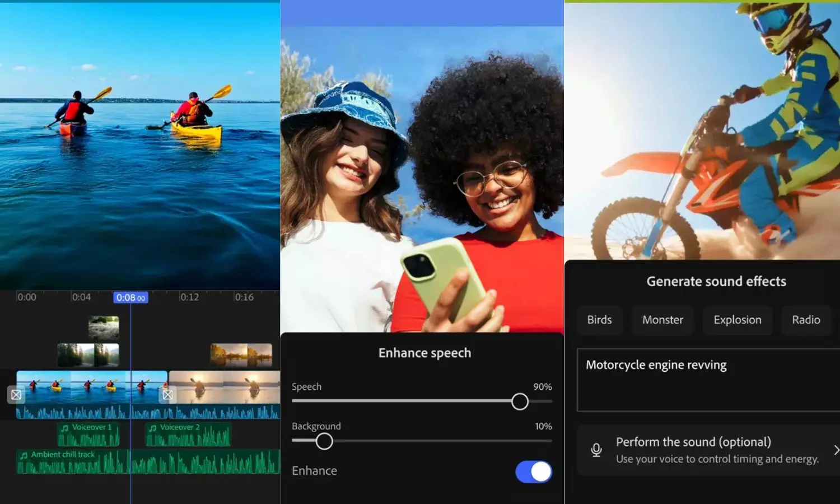Click the transition icon between kayak and sunset clips
The height and width of the screenshot is (504, 840).
(x=167, y=395)
